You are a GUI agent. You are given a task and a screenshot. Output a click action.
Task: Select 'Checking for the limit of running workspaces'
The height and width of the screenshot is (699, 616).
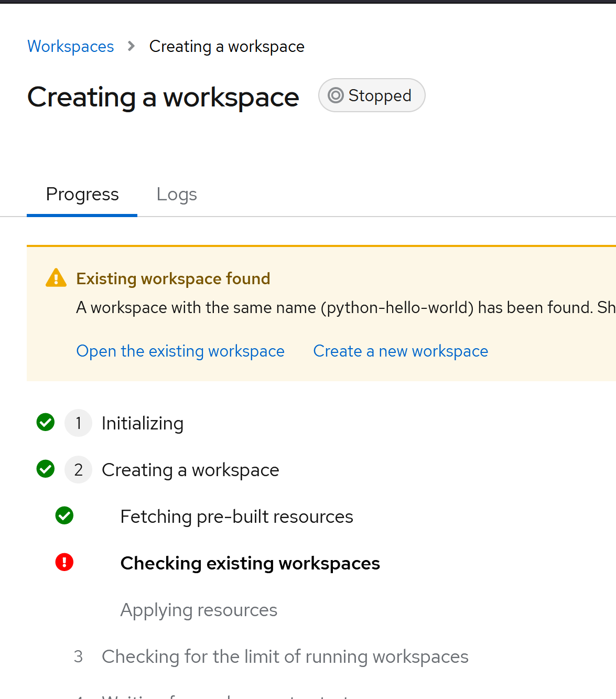coord(285,657)
